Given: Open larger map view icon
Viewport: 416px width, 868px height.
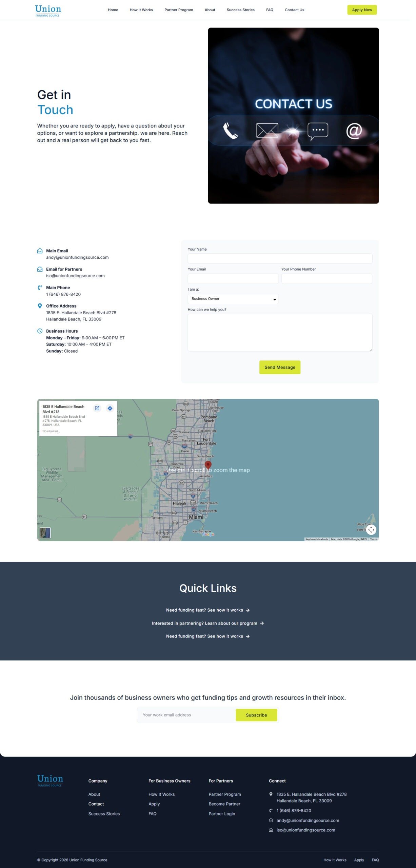Looking at the screenshot, I should pos(97,408).
